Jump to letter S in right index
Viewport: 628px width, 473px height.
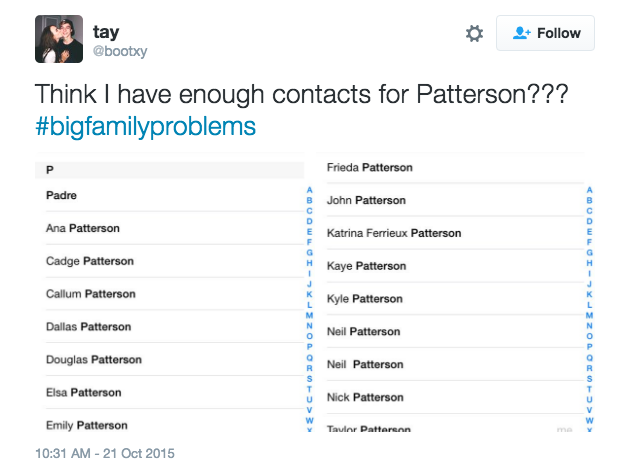(590, 378)
